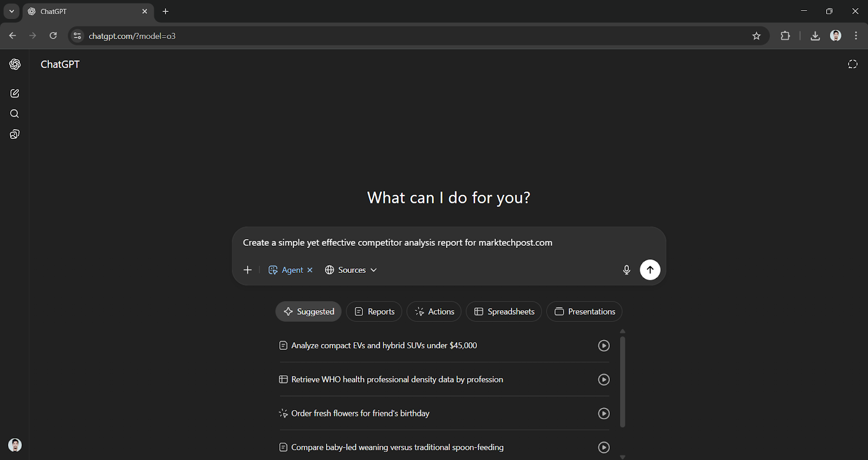Remove the Agent mode chip
Viewport: 868px width, 460px height.
pyautogui.click(x=310, y=270)
